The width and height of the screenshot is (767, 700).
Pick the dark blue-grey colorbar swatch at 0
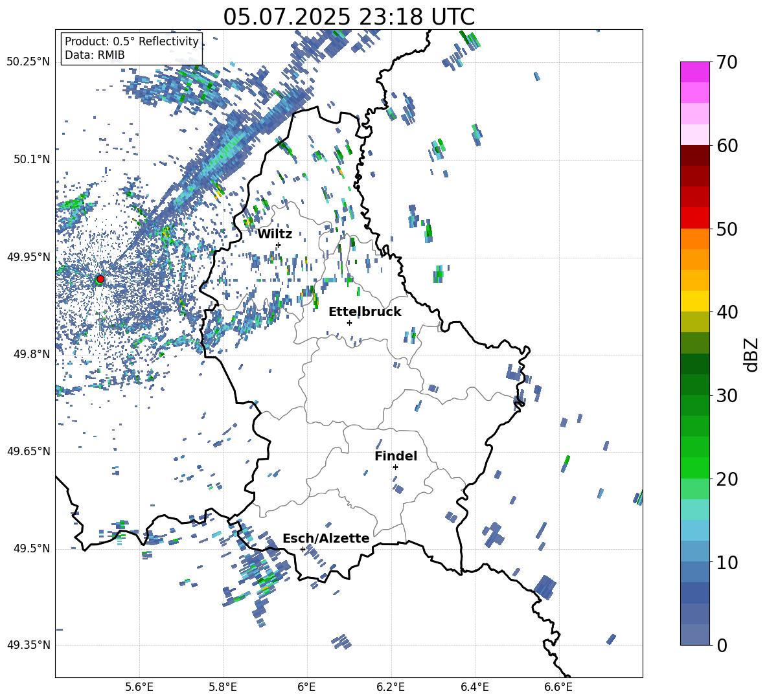coord(694,635)
